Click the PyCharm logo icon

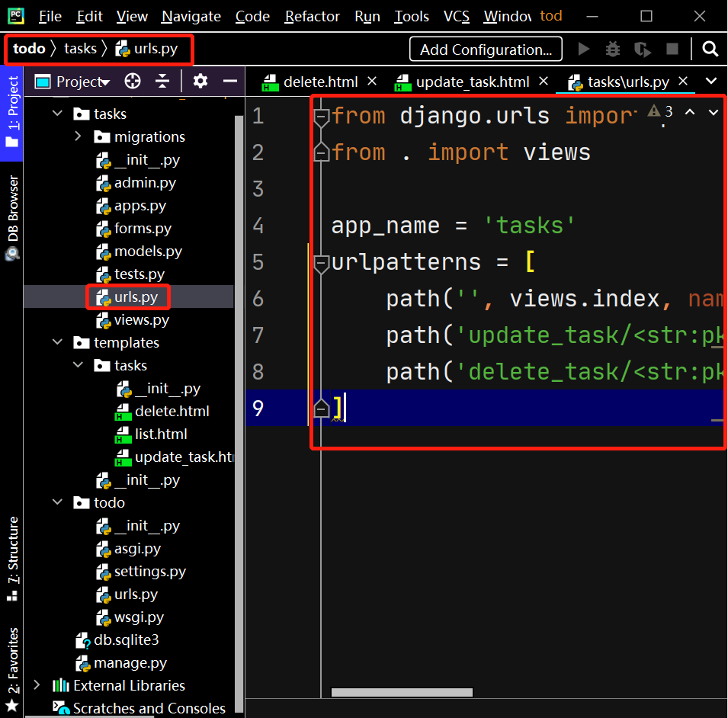tap(16, 16)
